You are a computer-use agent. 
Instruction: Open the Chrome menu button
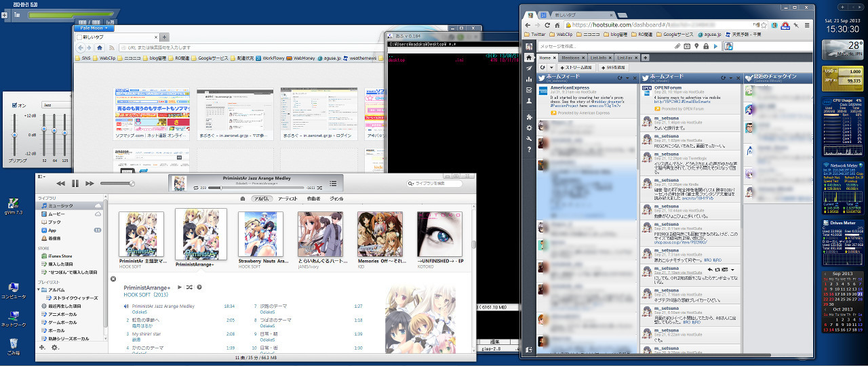[806, 24]
